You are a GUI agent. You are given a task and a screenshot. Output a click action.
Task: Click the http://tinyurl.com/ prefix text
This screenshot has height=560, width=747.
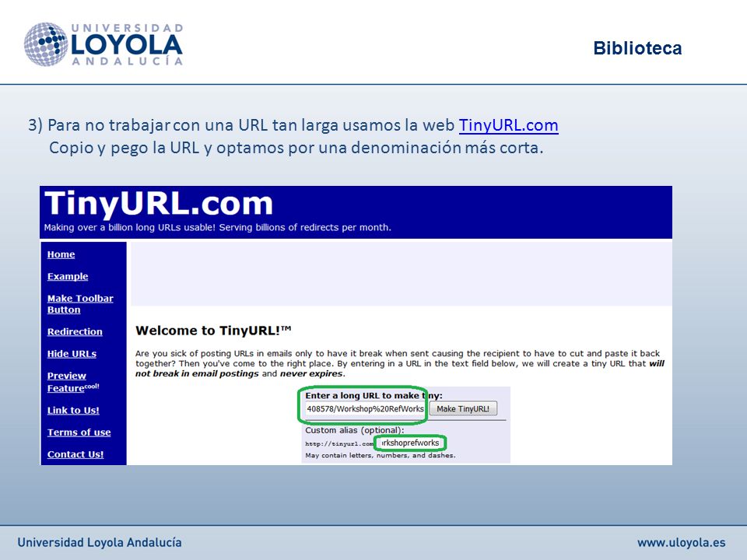339,444
